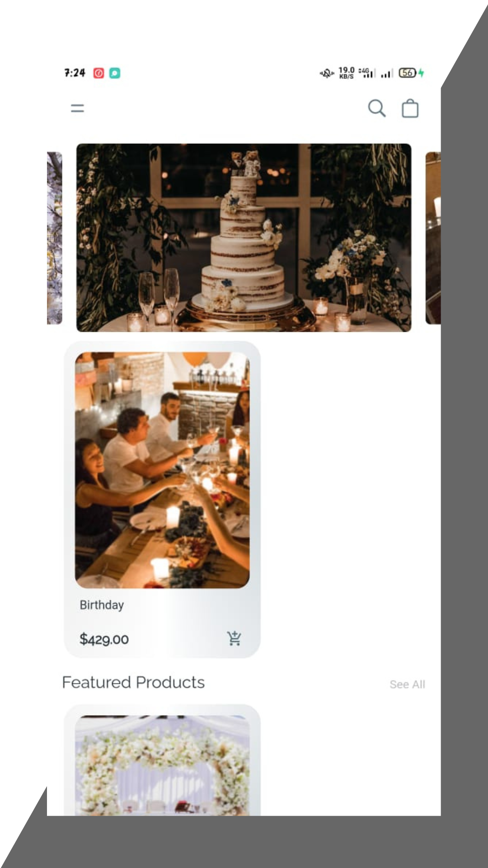This screenshot has width=488, height=868.
Task: Show the next banner slide on right
Action: [x=433, y=238]
